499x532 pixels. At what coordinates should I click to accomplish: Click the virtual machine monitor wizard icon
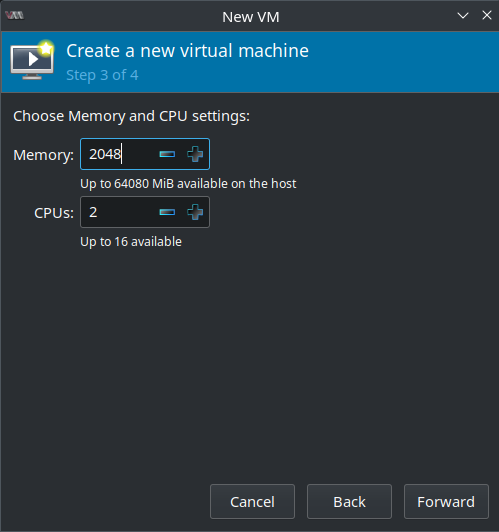[x=33, y=60]
